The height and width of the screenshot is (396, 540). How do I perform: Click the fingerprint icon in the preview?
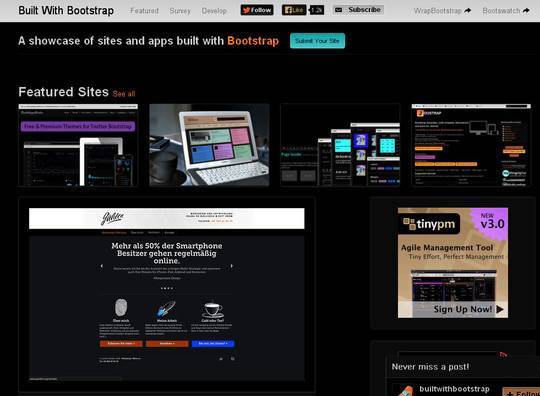click(121, 307)
